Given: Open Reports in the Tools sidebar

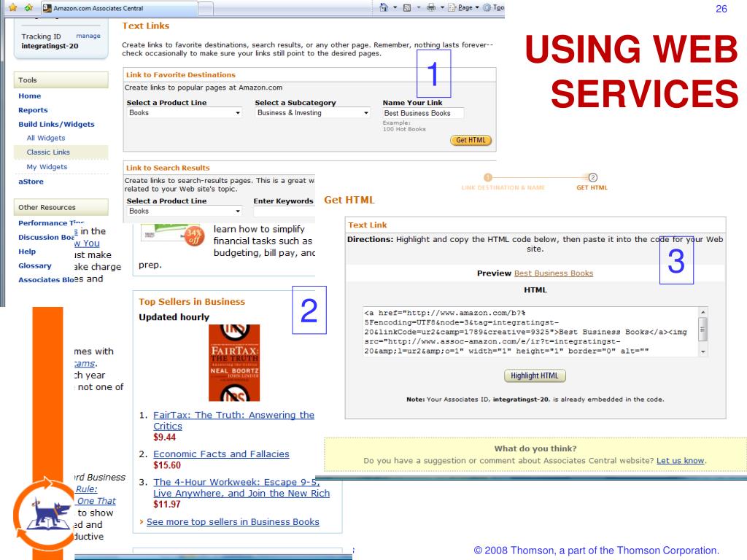Looking at the screenshot, I should tap(33, 110).
